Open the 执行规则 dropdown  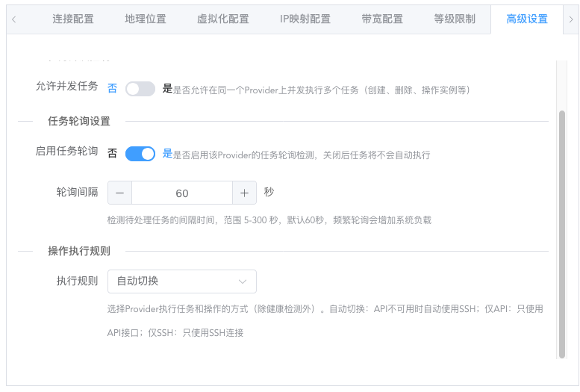[181, 281]
